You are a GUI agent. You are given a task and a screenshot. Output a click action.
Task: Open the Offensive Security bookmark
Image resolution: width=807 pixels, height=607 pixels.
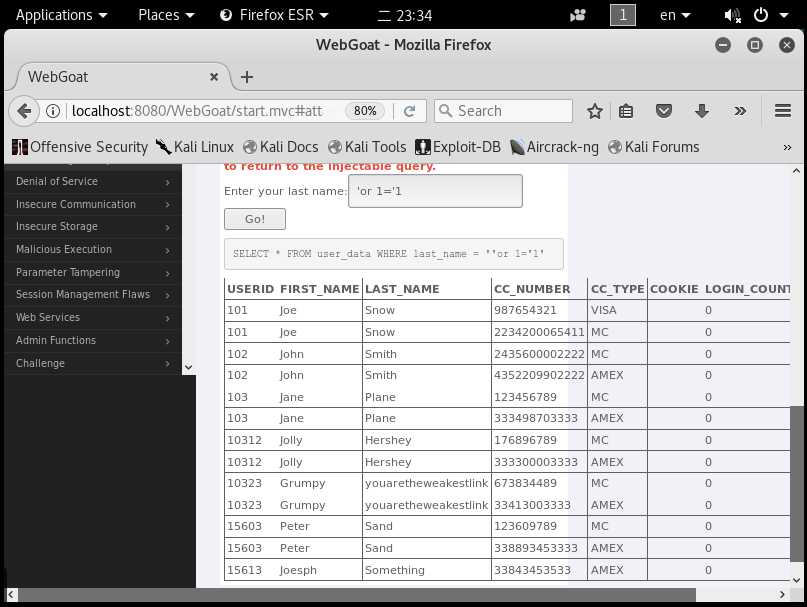tap(80, 147)
